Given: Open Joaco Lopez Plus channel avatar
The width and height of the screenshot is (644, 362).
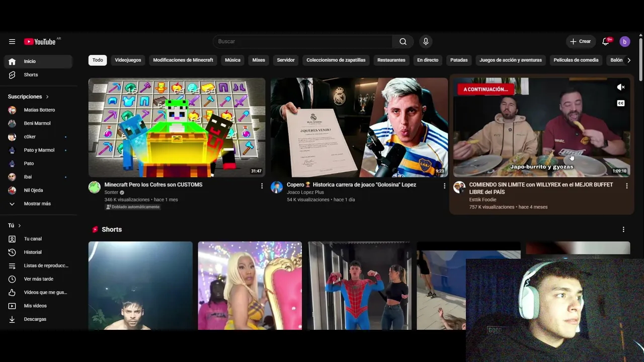Looking at the screenshot, I should (277, 188).
